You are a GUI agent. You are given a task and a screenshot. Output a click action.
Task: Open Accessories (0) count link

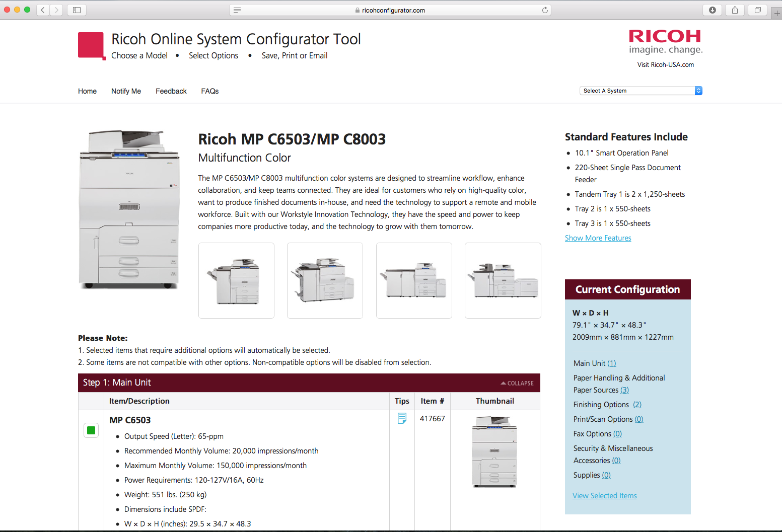(x=616, y=461)
